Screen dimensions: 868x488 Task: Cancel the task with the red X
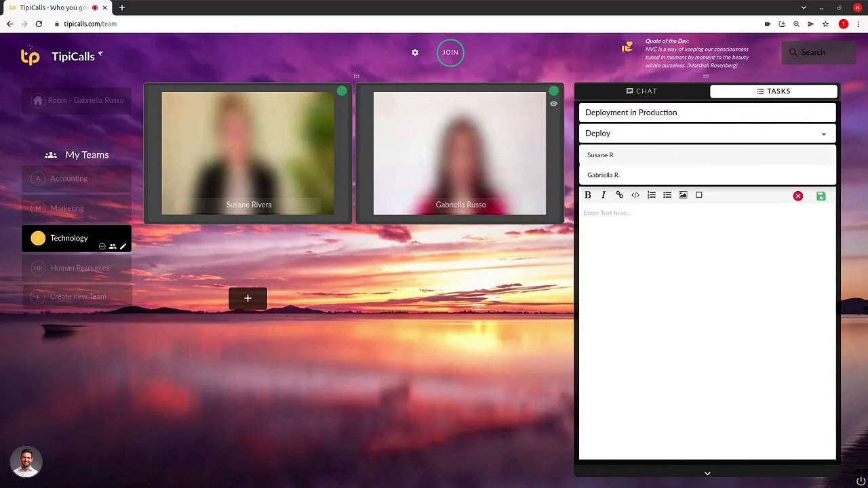click(798, 197)
